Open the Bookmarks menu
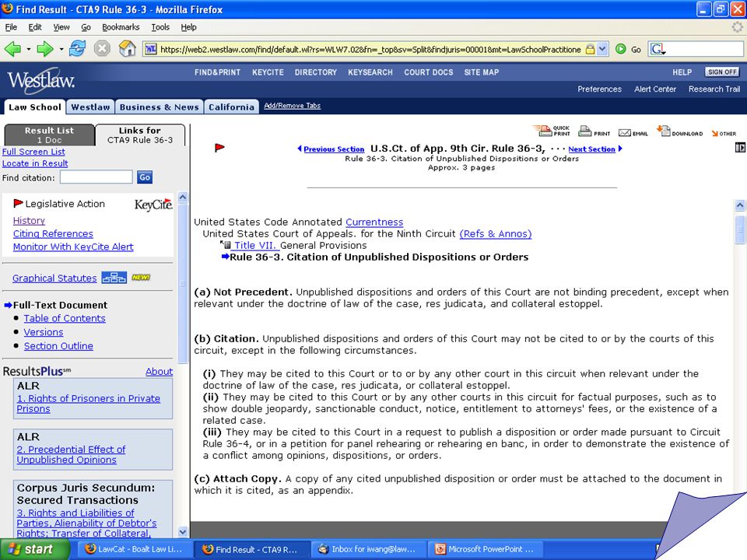747x560 pixels. tap(121, 27)
